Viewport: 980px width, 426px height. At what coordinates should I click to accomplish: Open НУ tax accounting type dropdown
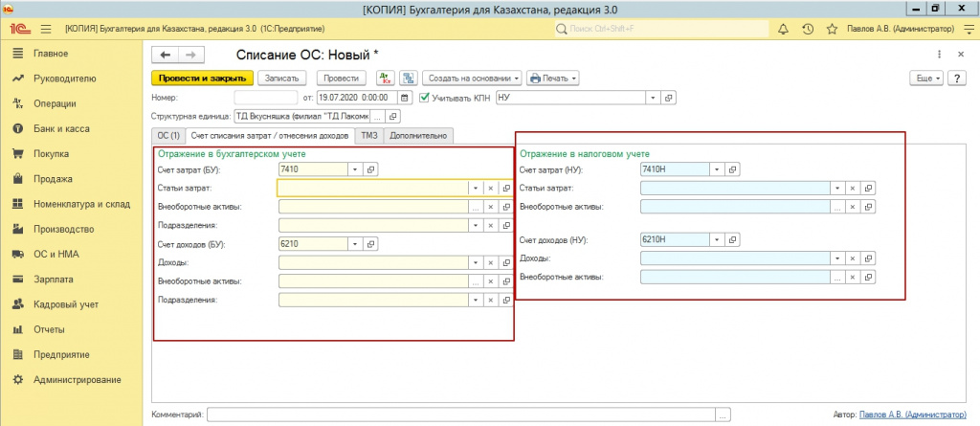click(654, 98)
